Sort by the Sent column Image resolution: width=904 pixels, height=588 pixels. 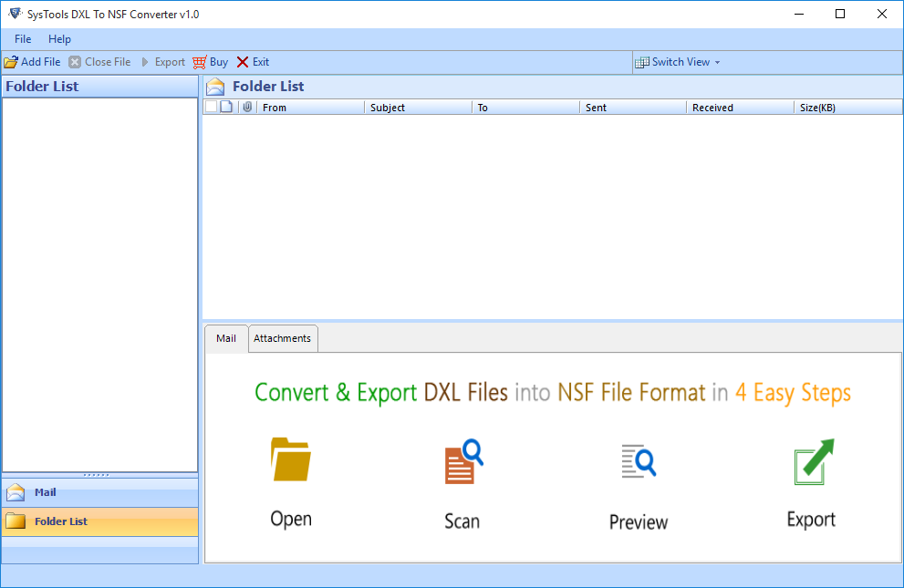pos(633,108)
